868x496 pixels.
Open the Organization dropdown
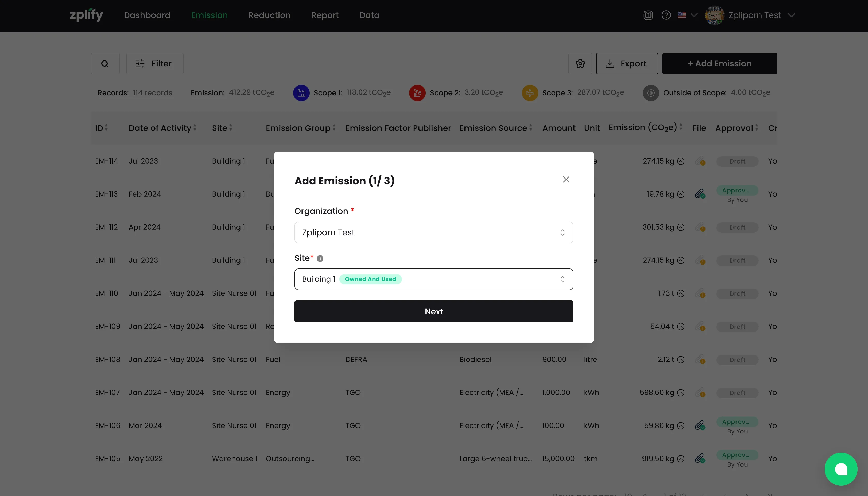(x=433, y=232)
